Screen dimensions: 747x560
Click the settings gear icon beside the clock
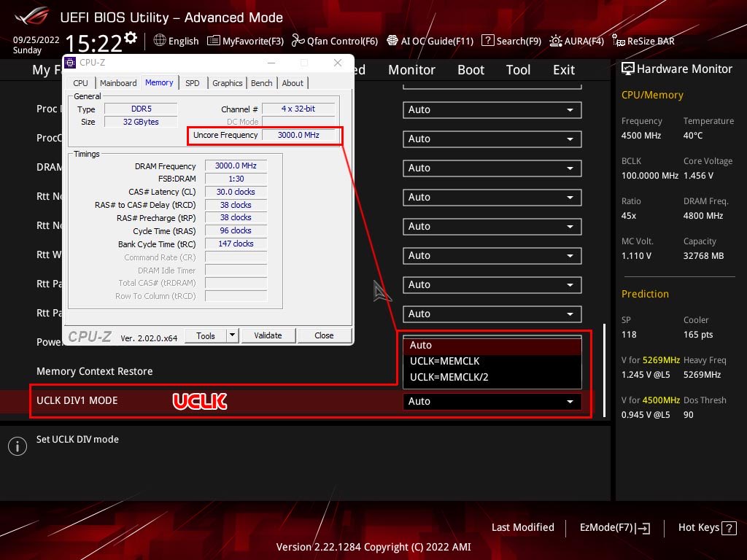click(x=131, y=37)
